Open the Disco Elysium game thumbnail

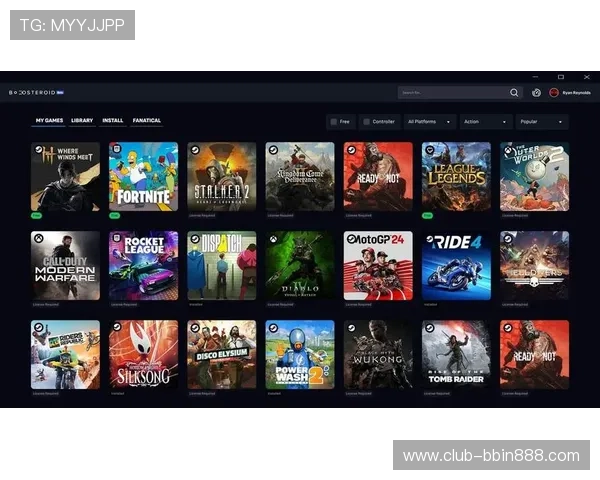coord(221,354)
